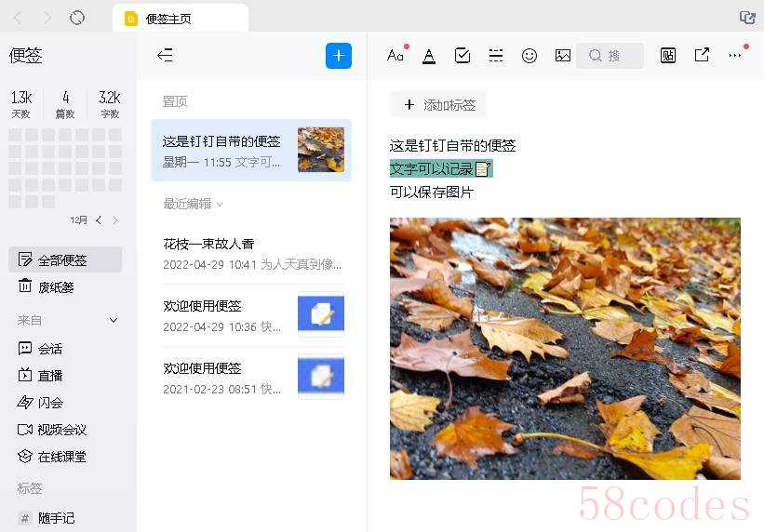The width and height of the screenshot is (764, 532).
Task: Click the 12月 month label
Action: (78, 220)
